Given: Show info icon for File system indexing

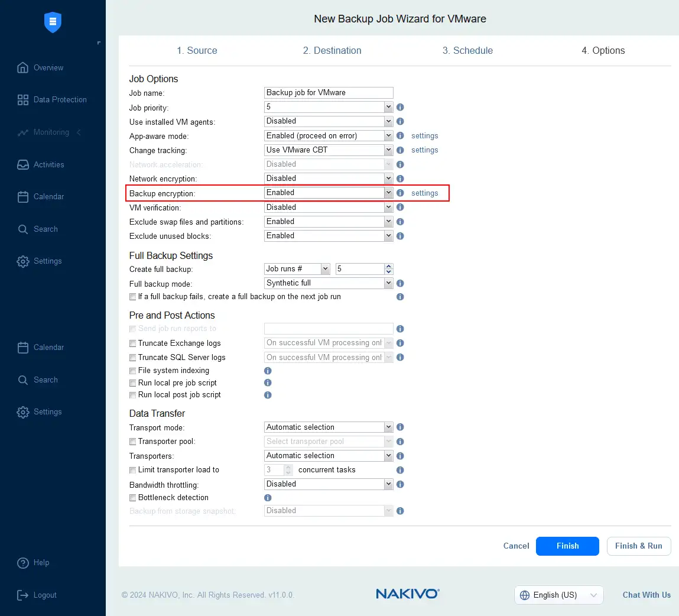Looking at the screenshot, I should coord(268,371).
